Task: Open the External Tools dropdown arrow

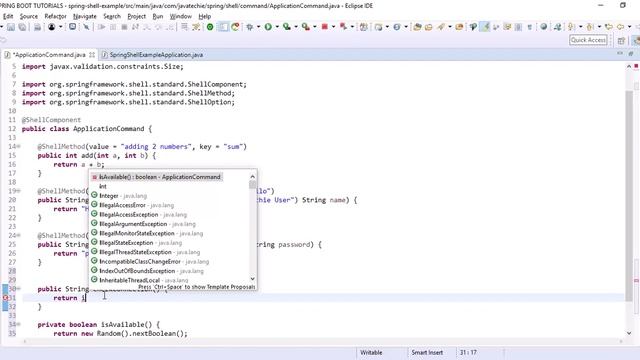Action: coord(315,27)
